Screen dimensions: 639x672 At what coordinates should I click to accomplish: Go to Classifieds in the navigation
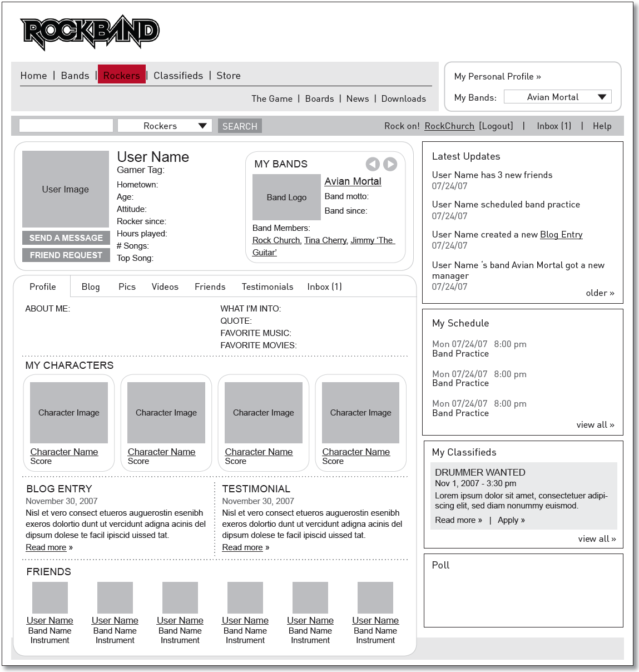[x=178, y=76]
